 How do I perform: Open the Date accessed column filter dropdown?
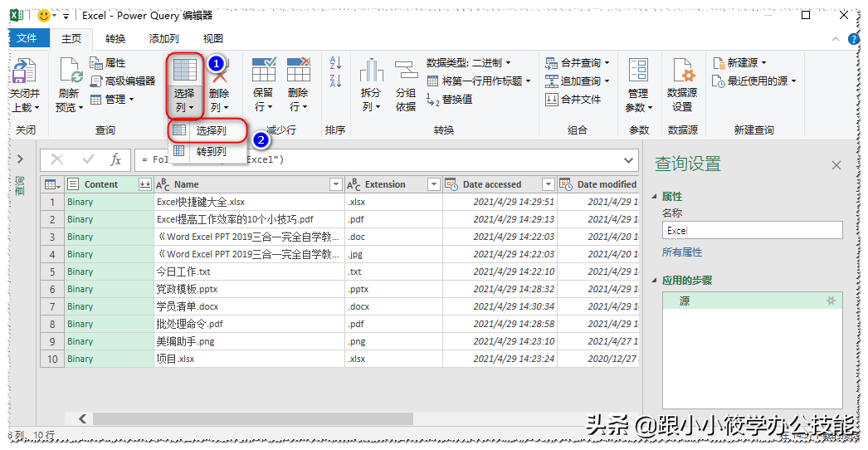(x=548, y=184)
